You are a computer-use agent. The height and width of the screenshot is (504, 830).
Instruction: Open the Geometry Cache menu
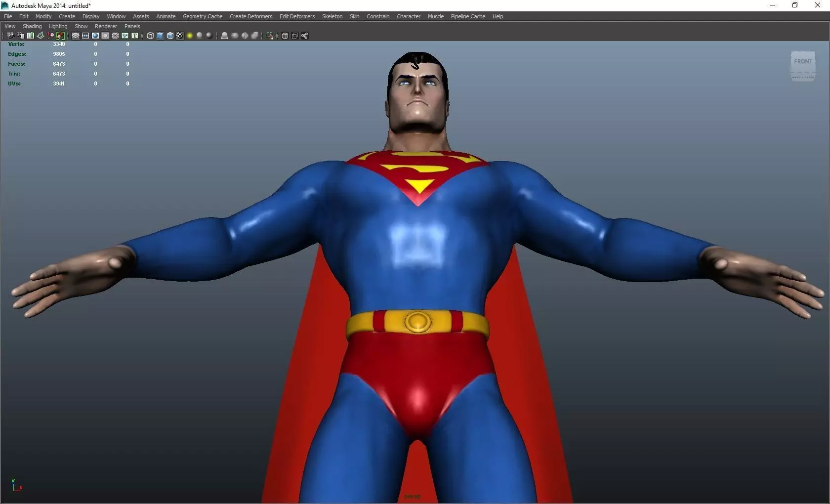[203, 16]
